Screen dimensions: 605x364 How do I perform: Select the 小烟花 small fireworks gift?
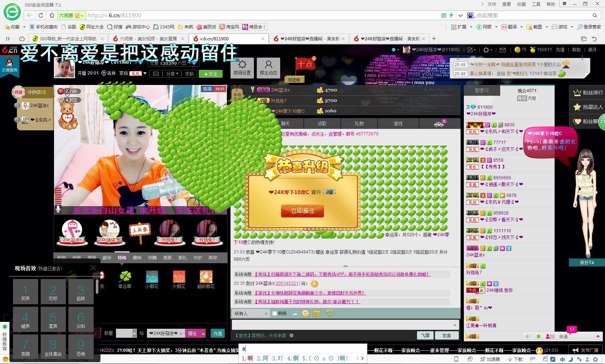click(x=152, y=279)
